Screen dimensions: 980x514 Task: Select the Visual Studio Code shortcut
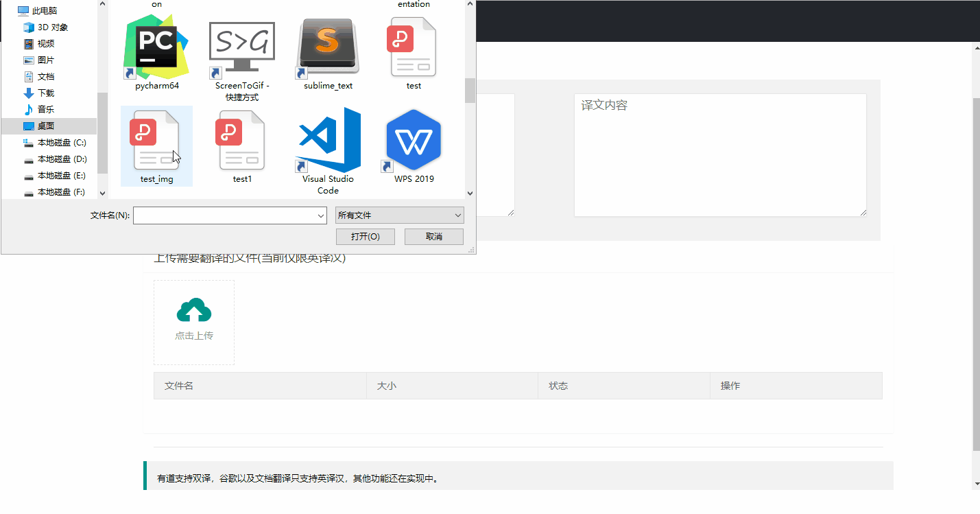328,141
